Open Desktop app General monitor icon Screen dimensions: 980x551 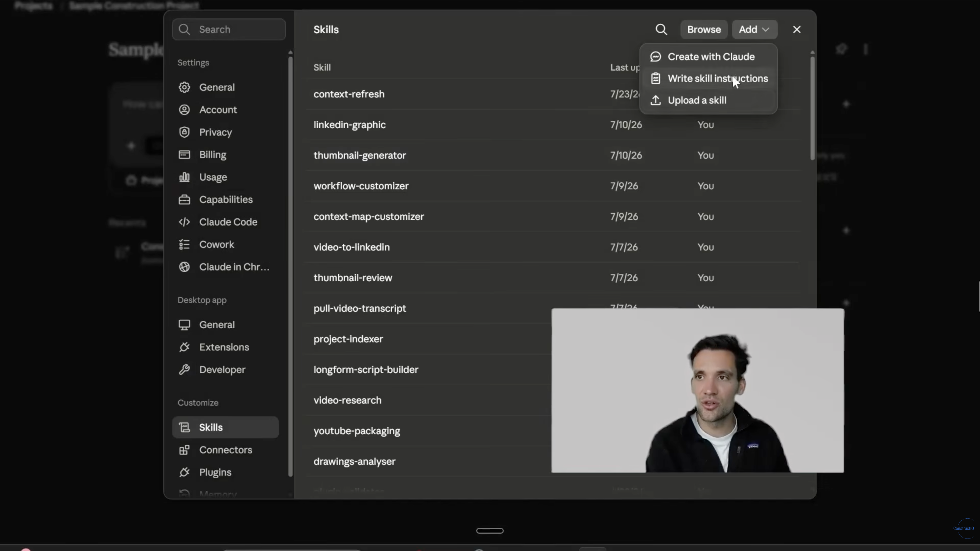185,325
